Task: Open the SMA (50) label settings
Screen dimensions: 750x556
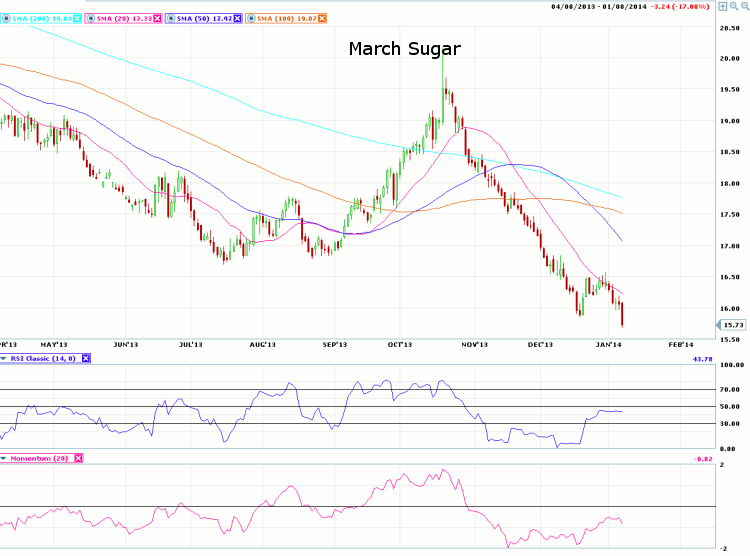Action: (x=203, y=18)
